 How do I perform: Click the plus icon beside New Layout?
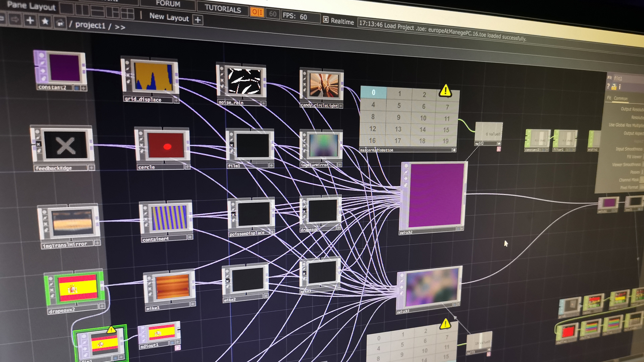point(198,20)
